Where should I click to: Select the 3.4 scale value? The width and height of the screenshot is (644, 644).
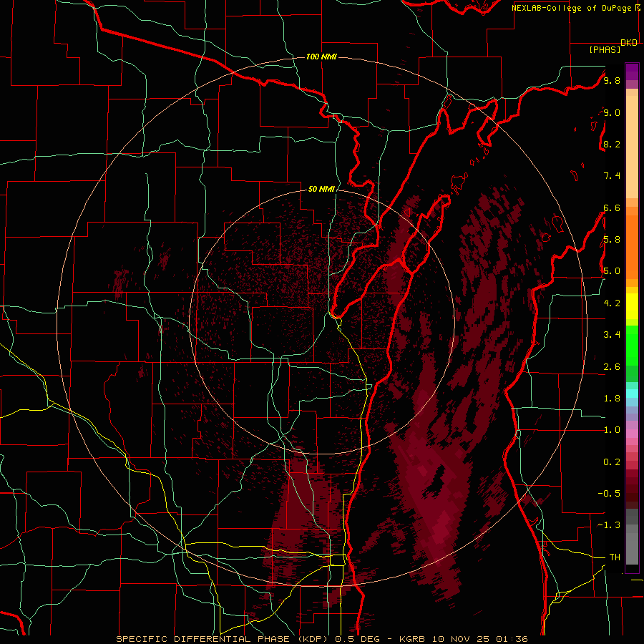pos(612,335)
